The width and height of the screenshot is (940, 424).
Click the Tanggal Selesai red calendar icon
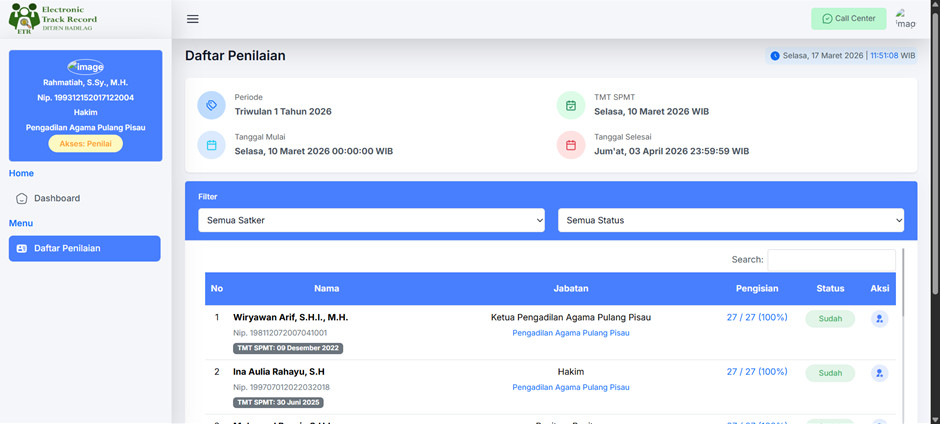(x=571, y=145)
